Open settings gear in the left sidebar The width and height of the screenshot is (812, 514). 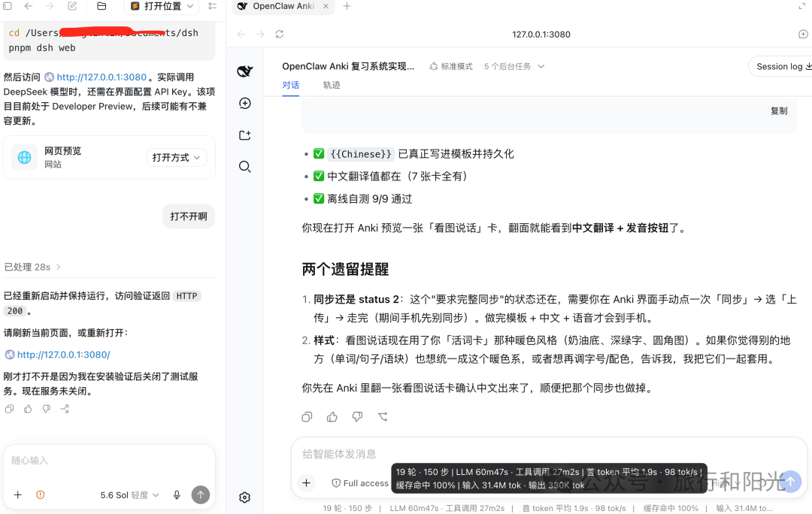[x=245, y=497]
